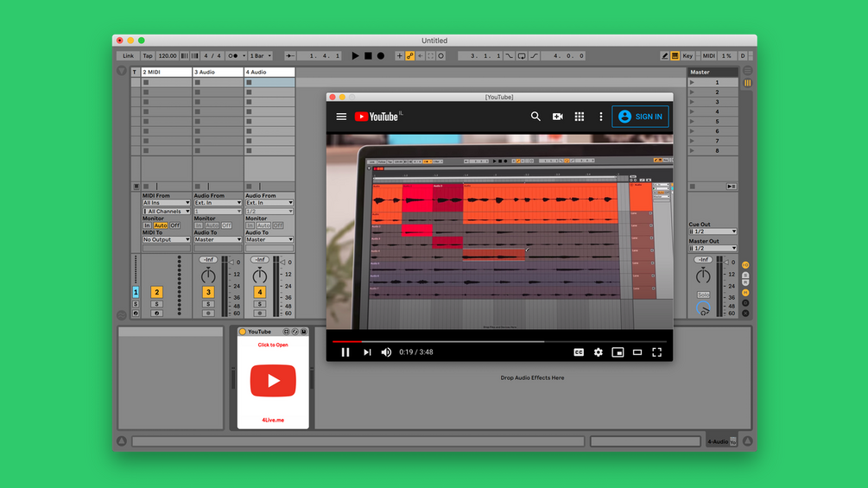Click the Re-enable Automation arrow icon

[420, 56]
